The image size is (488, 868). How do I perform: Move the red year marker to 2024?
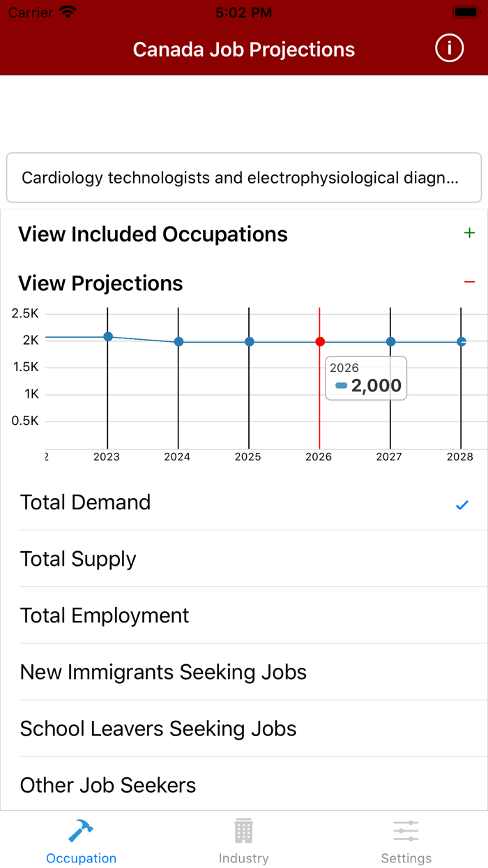178,342
